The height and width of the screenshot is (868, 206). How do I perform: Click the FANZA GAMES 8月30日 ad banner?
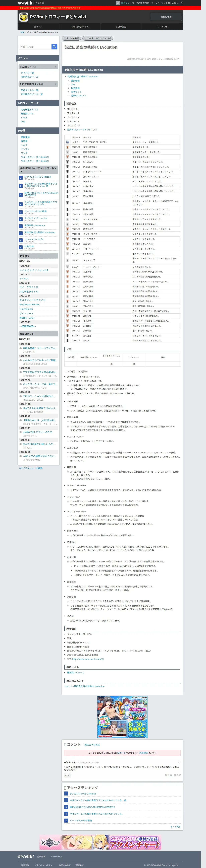pyautogui.click(x=122, y=717)
